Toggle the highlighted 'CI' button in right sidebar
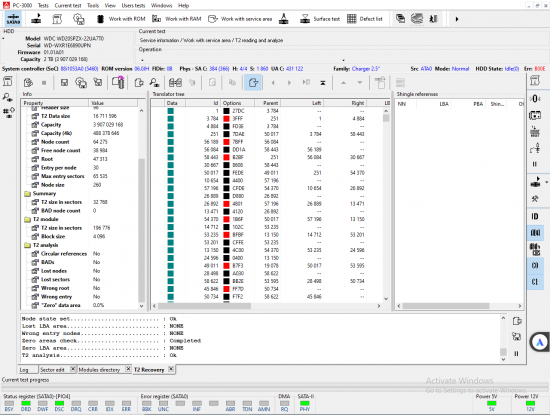 (535, 282)
